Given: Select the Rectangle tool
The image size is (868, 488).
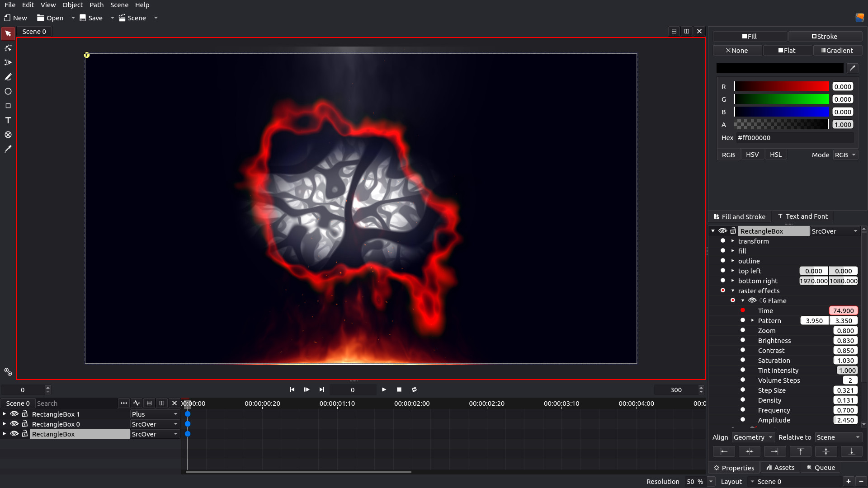Looking at the screenshot, I should point(8,106).
